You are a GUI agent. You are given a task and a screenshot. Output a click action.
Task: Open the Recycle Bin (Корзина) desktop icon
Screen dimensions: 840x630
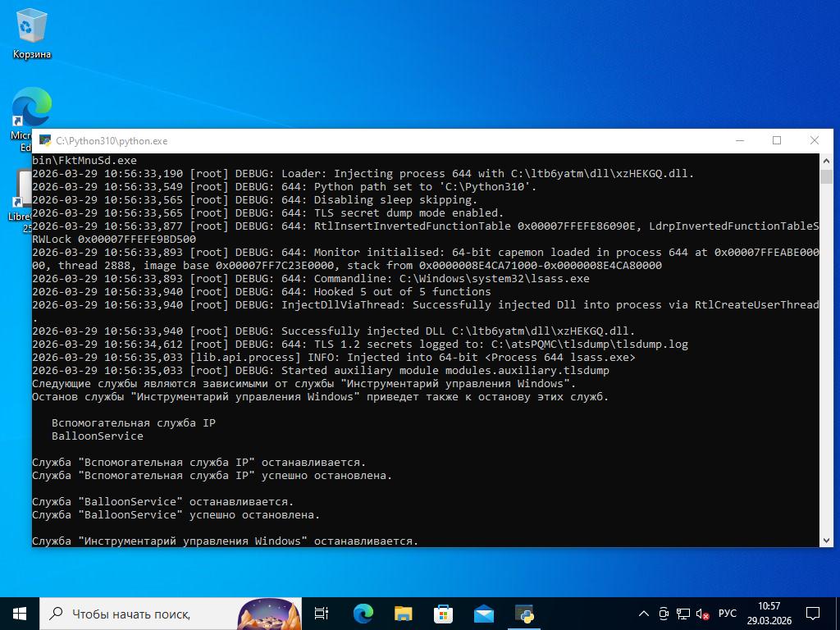point(31,33)
